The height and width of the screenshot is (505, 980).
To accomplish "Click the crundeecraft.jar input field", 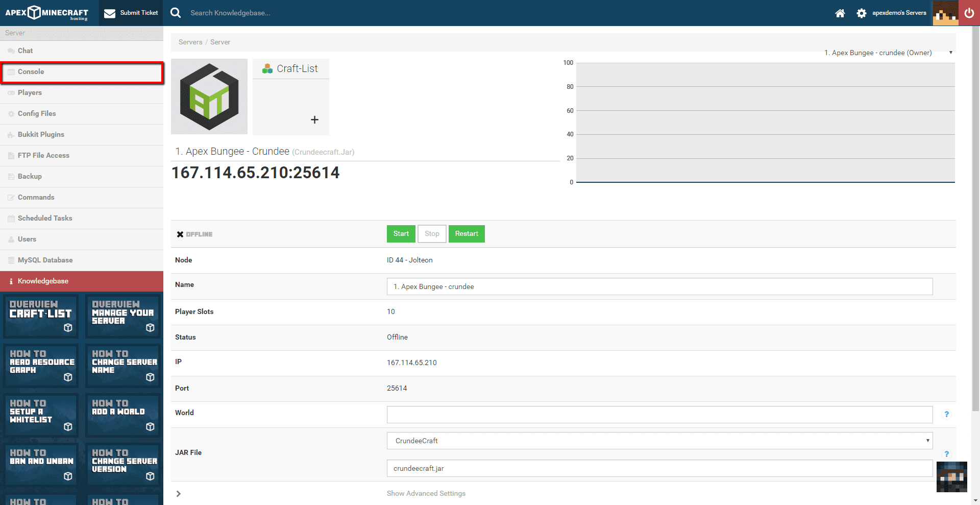I will pyautogui.click(x=659, y=468).
